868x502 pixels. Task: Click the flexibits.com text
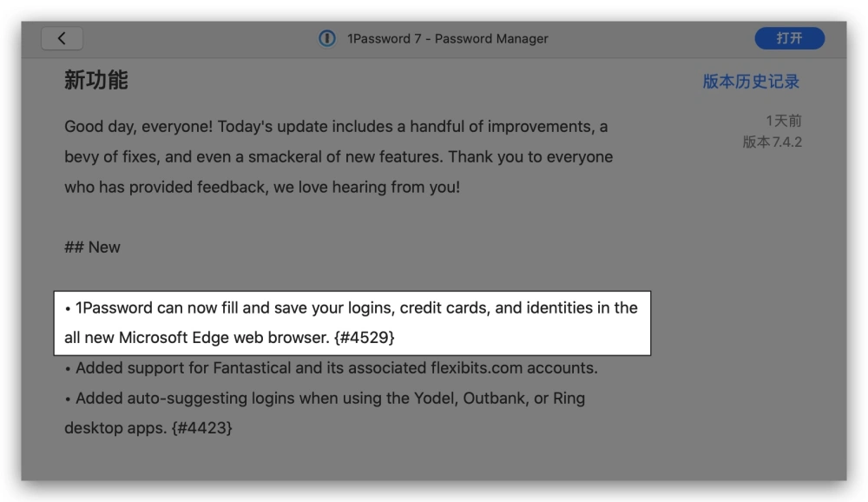pyautogui.click(x=477, y=368)
